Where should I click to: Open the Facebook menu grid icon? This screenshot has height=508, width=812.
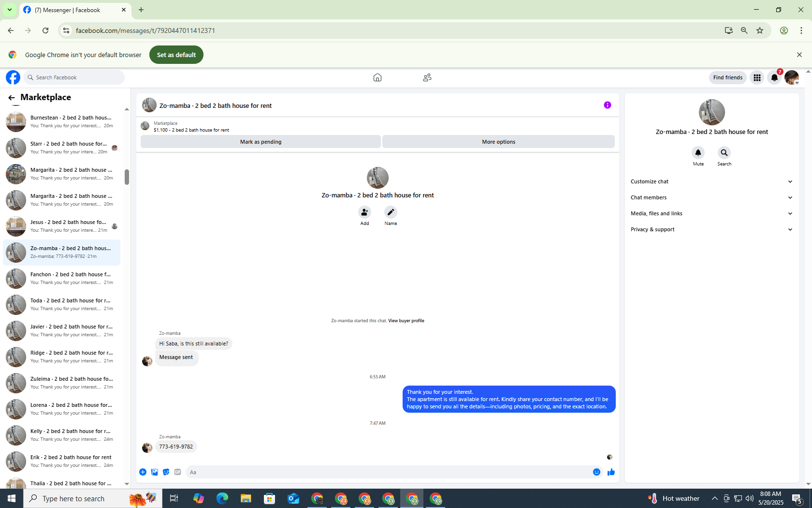click(x=757, y=77)
